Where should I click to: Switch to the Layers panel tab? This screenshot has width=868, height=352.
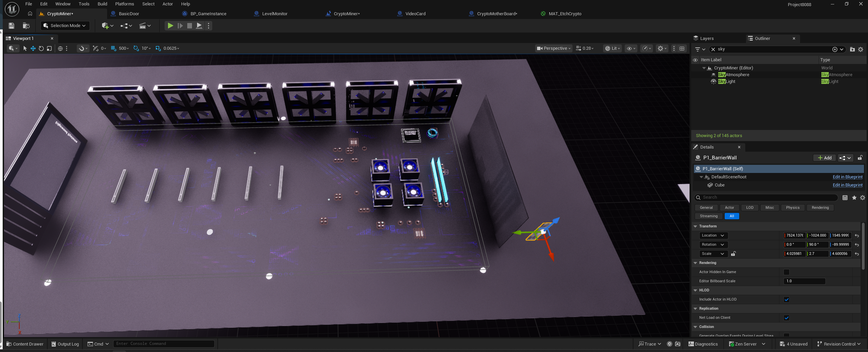[704, 38]
